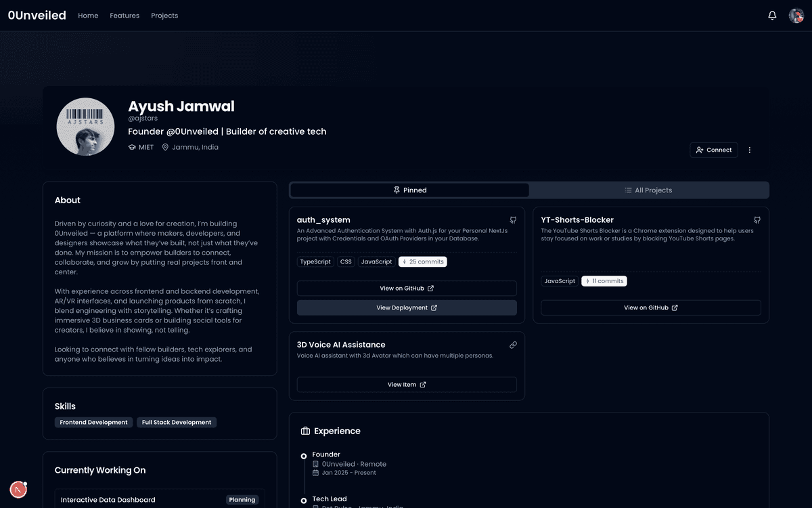Select the Frontend Development skill tag
812x508 pixels.
pyautogui.click(x=93, y=422)
